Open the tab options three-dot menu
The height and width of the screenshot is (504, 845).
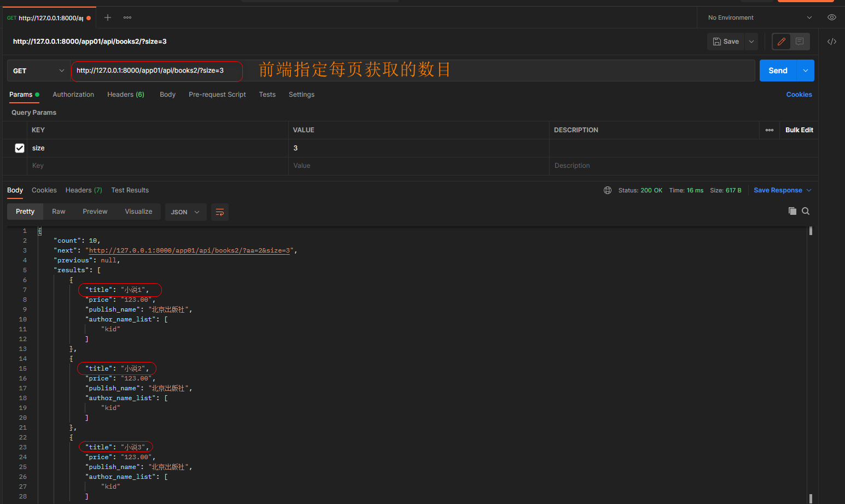(127, 17)
